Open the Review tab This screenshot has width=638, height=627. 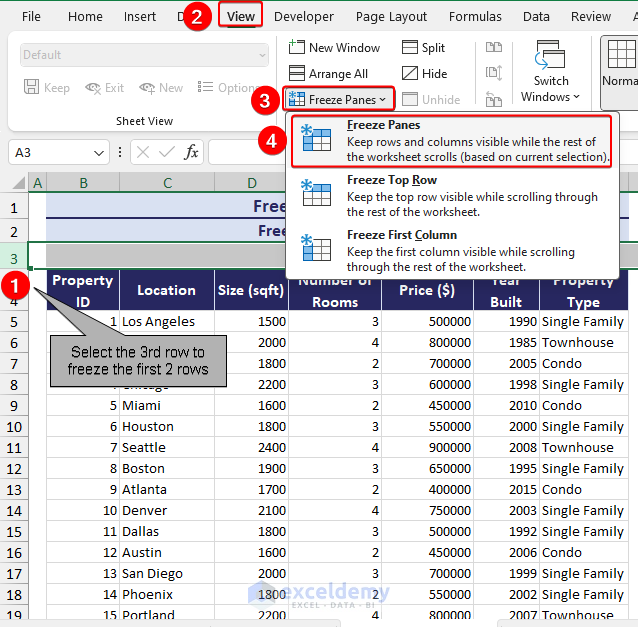coord(590,16)
